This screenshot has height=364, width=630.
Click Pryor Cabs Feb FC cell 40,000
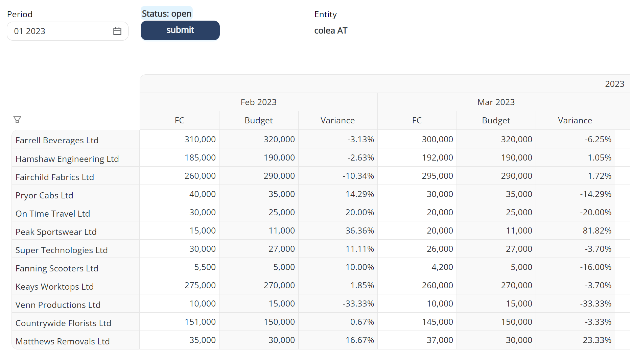click(x=180, y=194)
